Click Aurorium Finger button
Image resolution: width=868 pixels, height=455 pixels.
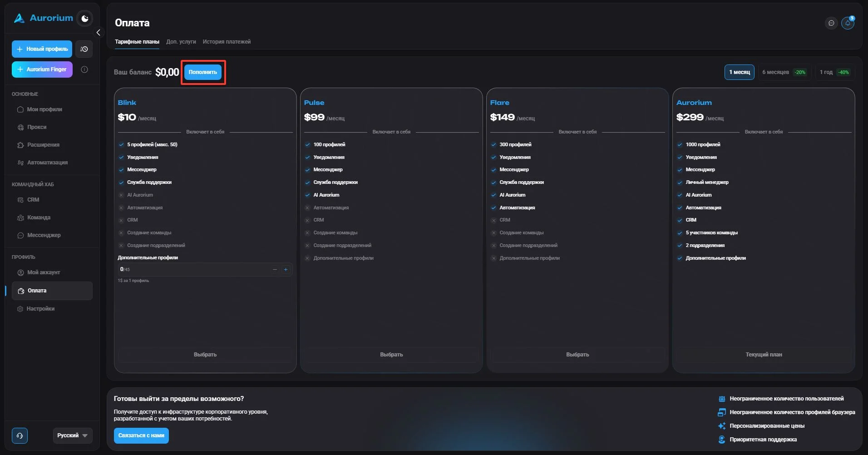tap(42, 69)
